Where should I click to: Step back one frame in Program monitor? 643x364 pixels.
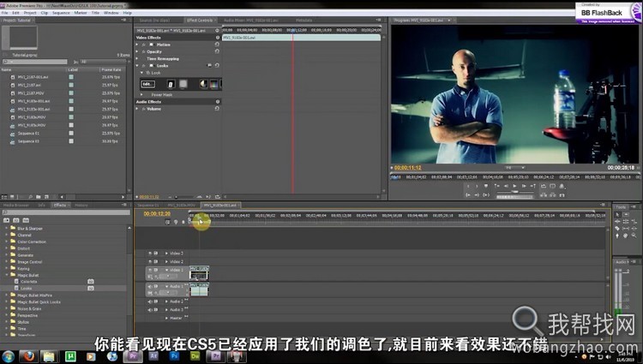(x=506, y=186)
